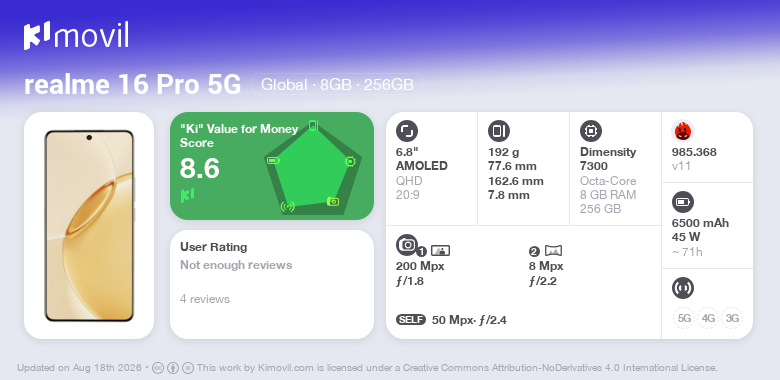Click the 4 reviews link

(205, 299)
